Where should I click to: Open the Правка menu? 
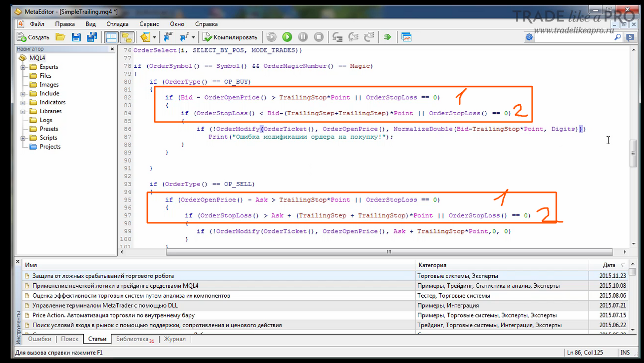[65, 24]
